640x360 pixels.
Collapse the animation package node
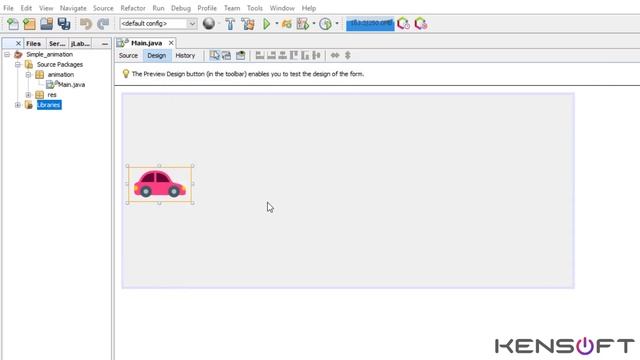pyautogui.click(x=28, y=75)
